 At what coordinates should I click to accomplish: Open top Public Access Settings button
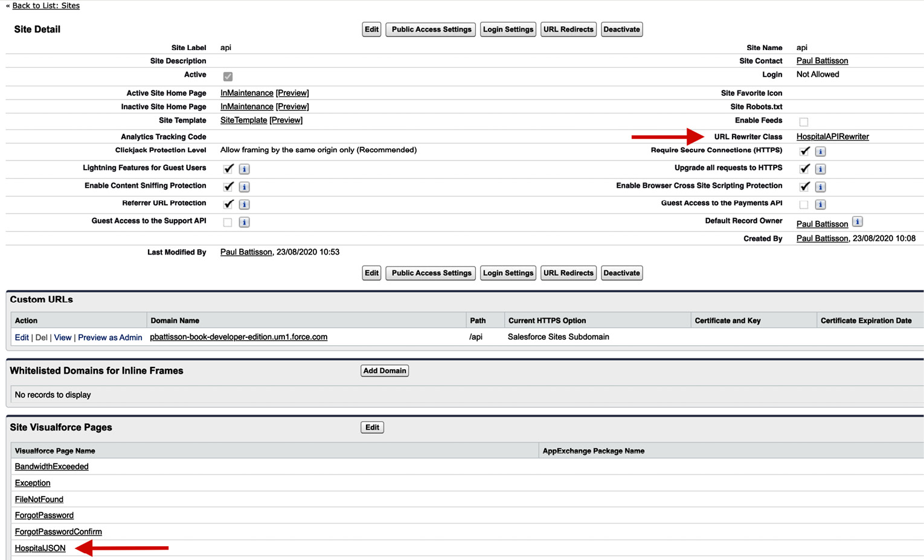[431, 29]
